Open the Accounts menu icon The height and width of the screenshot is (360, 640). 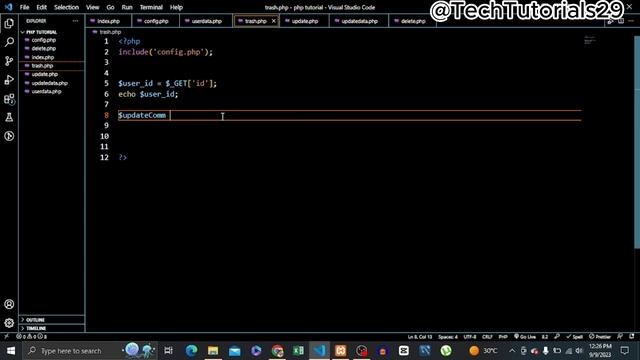click(x=9, y=304)
